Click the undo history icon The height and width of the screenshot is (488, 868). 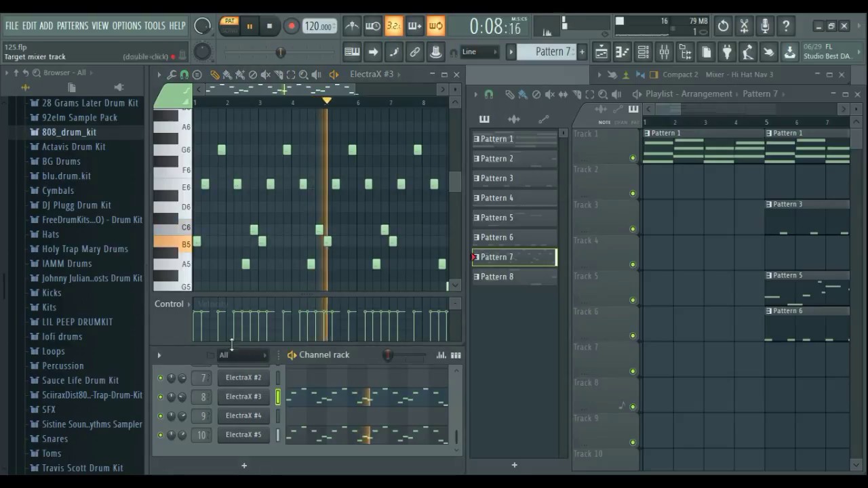pos(723,26)
